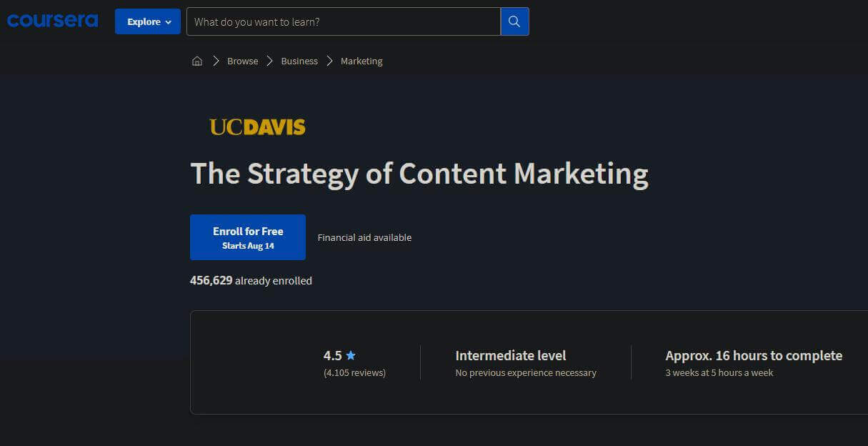Open the Financial aid available link

tap(364, 237)
